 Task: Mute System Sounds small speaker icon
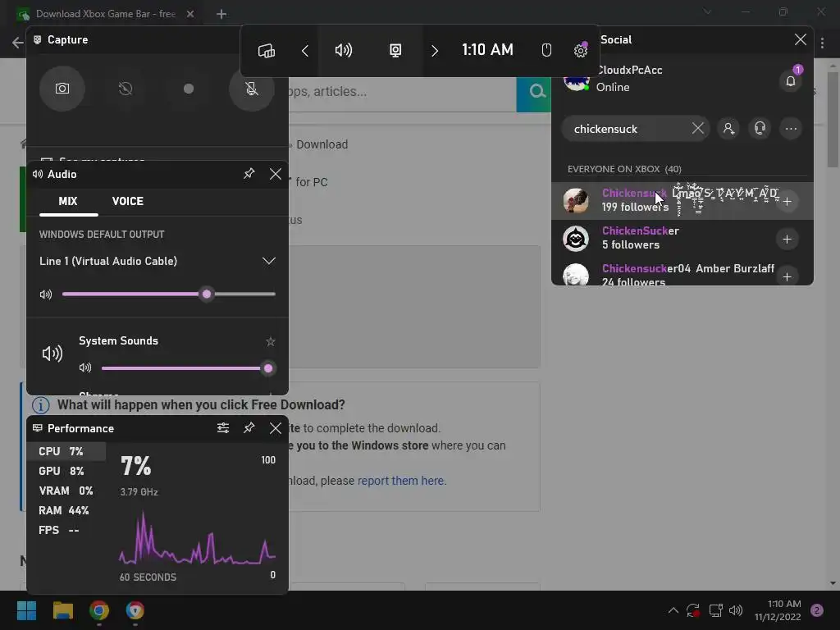(x=85, y=367)
